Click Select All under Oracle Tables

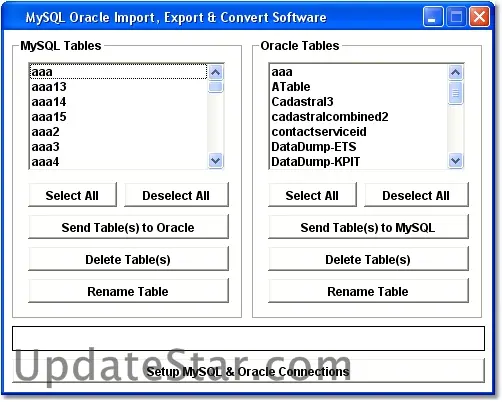point(312,195)
